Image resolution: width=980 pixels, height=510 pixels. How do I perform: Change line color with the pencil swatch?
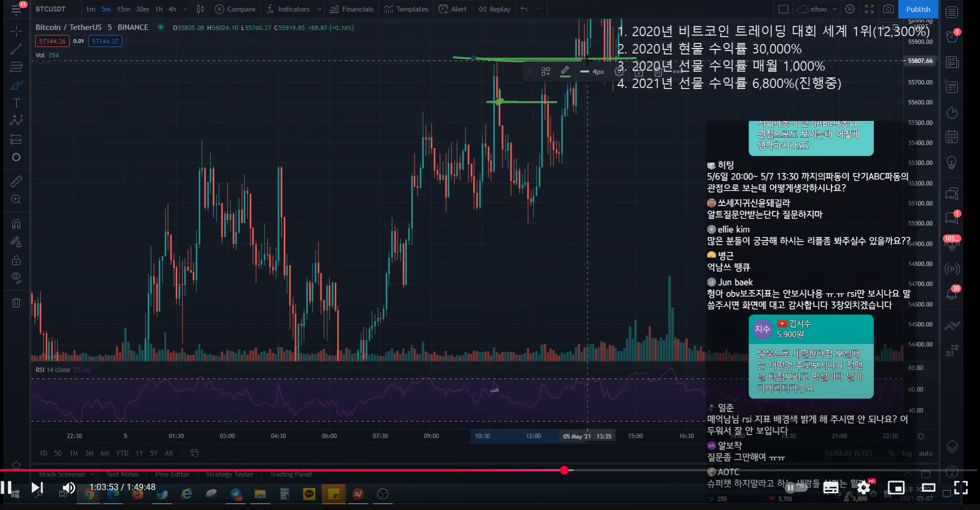coord(565,72)
